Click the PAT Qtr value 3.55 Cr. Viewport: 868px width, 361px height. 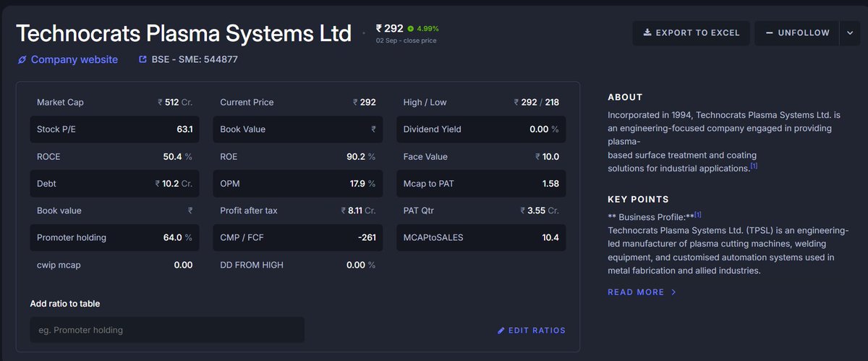point(540,211)
